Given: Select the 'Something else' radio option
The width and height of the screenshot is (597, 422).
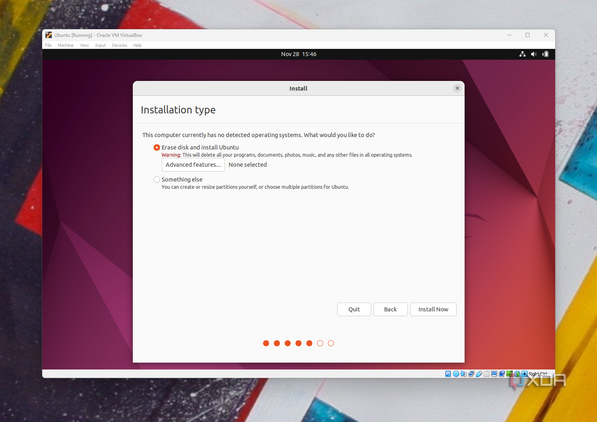Looking at the screenshot, I should 156,179.
